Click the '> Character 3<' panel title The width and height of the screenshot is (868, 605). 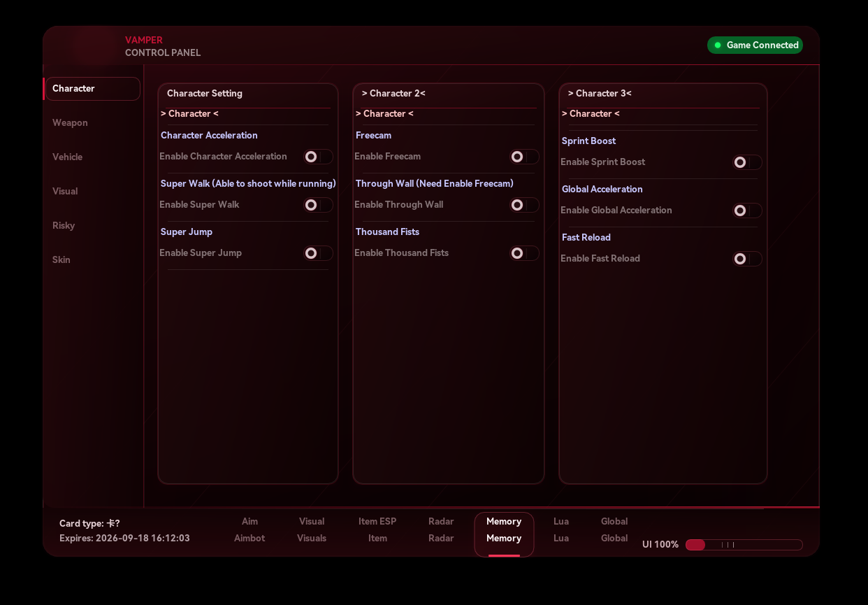coord(600,94)
